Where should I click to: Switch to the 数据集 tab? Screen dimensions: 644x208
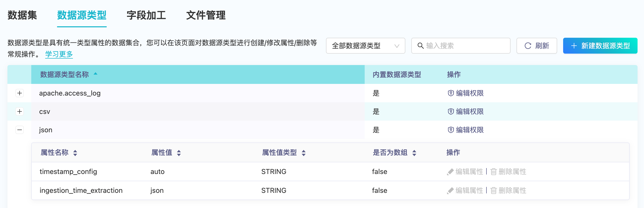pyautogui.click(x=22, y=15)
